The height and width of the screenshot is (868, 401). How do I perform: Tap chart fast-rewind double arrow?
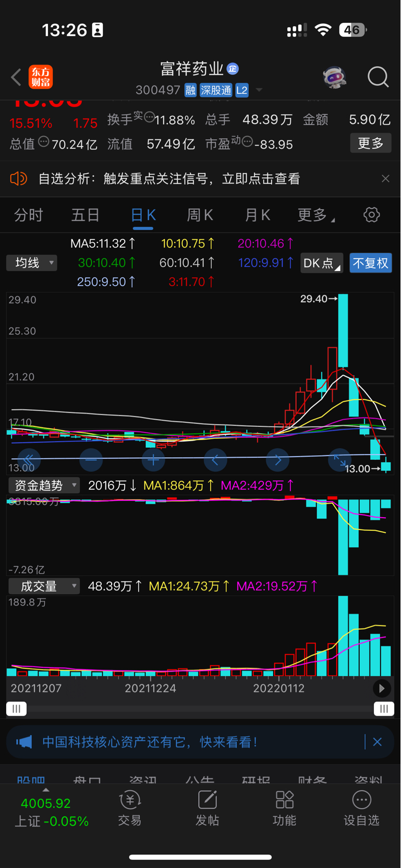pyautogui.click(x=29, y=460)
